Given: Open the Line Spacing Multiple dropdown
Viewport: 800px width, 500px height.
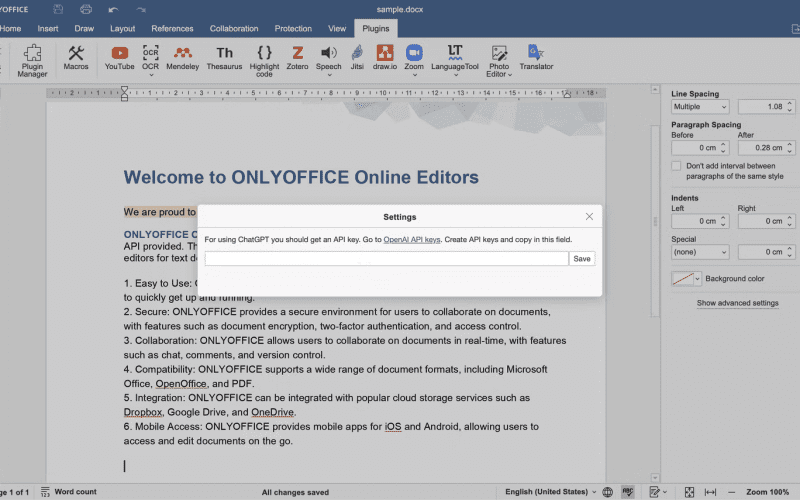Looking at the screenshot, I should pos(700,107).
